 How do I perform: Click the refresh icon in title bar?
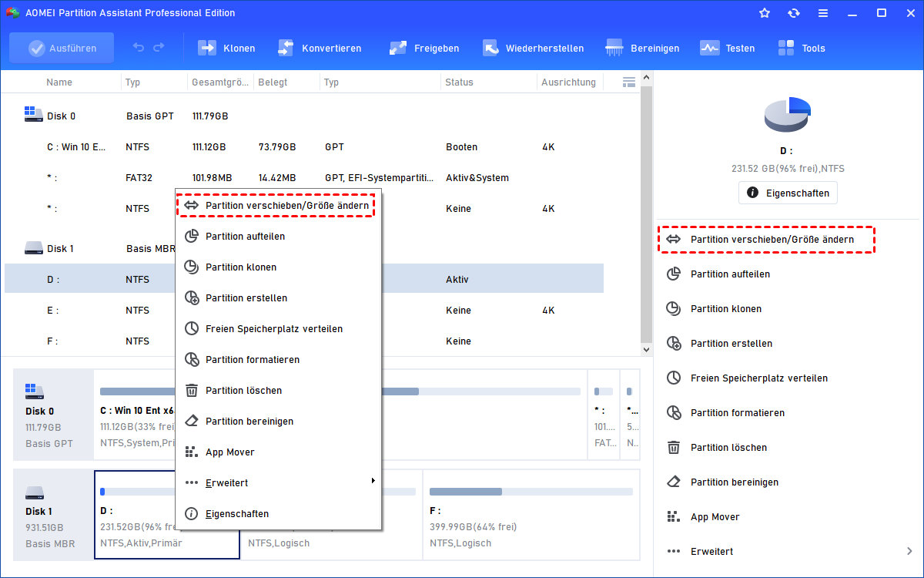coord(794,13)
